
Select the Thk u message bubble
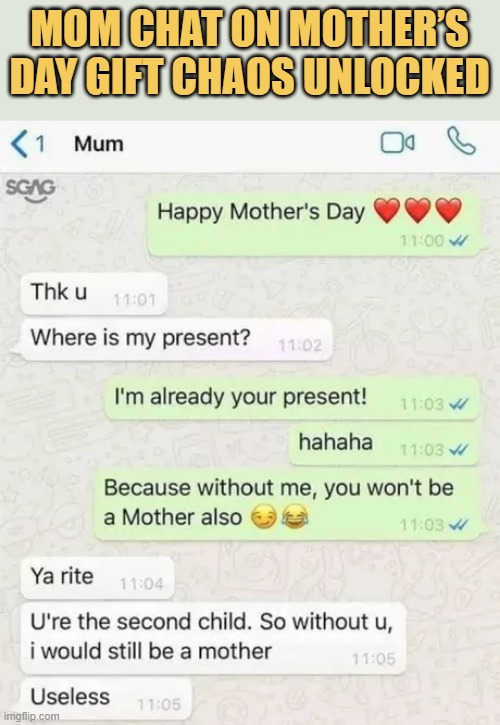93,294
